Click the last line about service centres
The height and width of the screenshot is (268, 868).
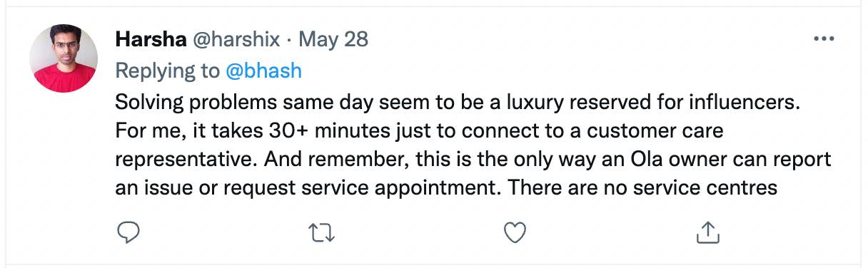[x=446, y=188]
